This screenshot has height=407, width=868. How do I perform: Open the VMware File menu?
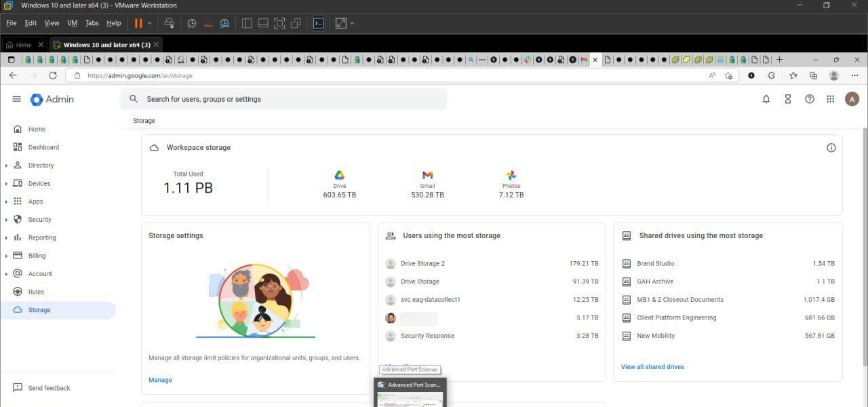point(11,23)
